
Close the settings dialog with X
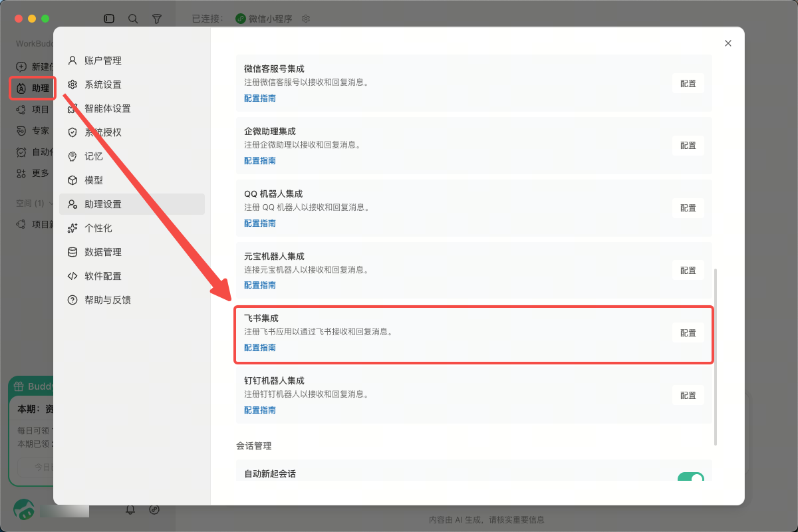728,43
